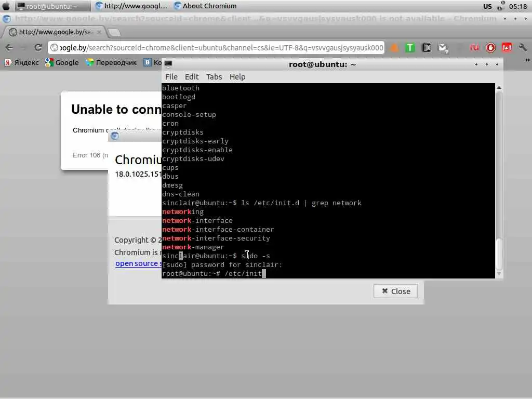Open the Chromium wrench menu
Viewport: 532px width, 399px height.
[x=523, y=48]
